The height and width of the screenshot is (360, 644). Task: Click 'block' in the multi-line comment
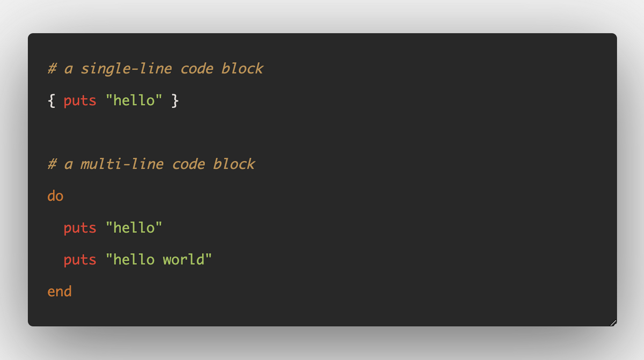pyautogui.click(x=234, y=164)
